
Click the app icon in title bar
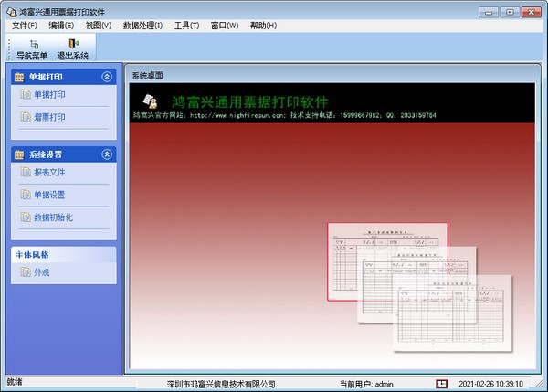tap(12, 12)
